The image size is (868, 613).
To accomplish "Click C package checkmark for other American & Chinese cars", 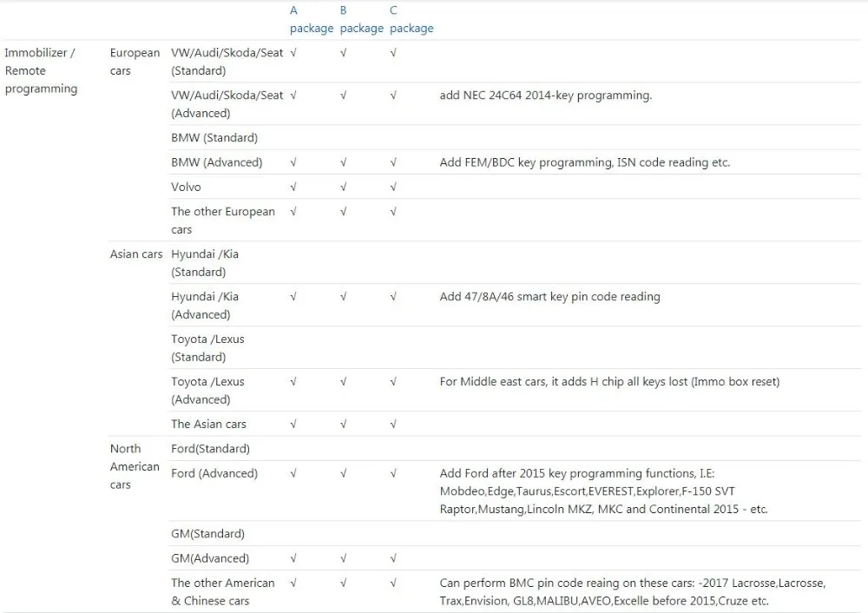I will click(393, 583).
